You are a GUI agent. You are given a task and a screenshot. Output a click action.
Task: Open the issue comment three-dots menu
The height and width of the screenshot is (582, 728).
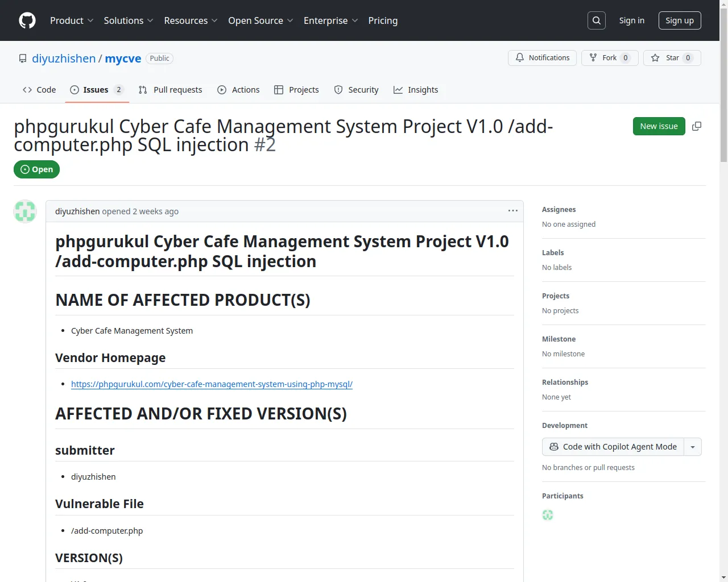pos(513,211)
